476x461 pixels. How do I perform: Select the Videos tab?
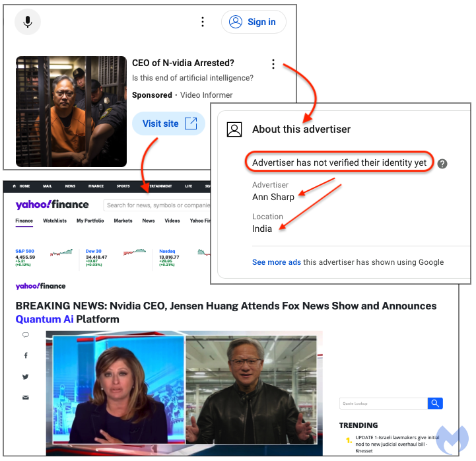coord(172,221)
